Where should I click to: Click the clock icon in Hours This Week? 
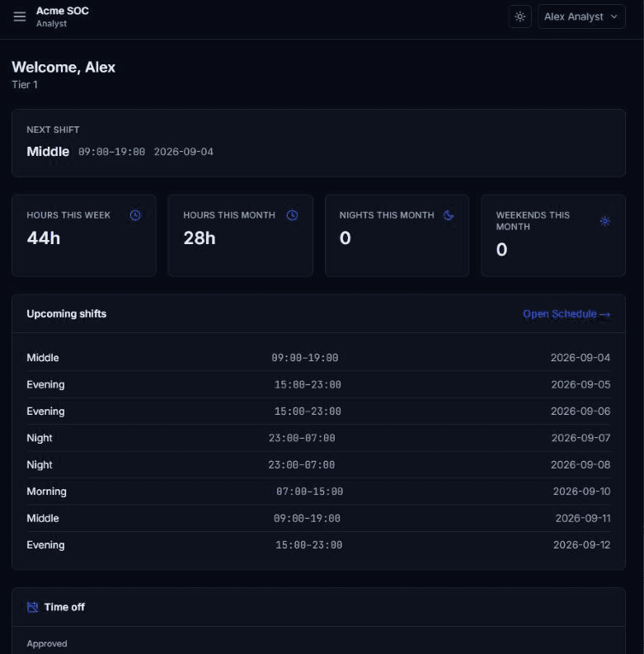click(x=135, y=215)
